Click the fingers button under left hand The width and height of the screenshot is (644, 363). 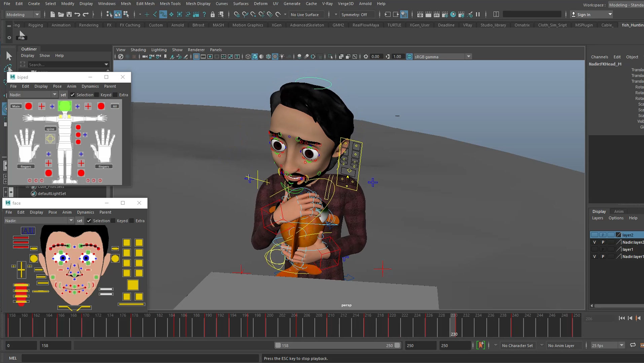pyautogui.click(x=26, y=166)
